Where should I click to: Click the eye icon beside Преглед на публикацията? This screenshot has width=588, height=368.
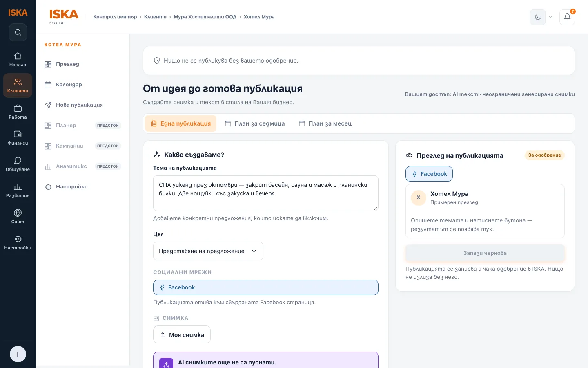point(409,155)
